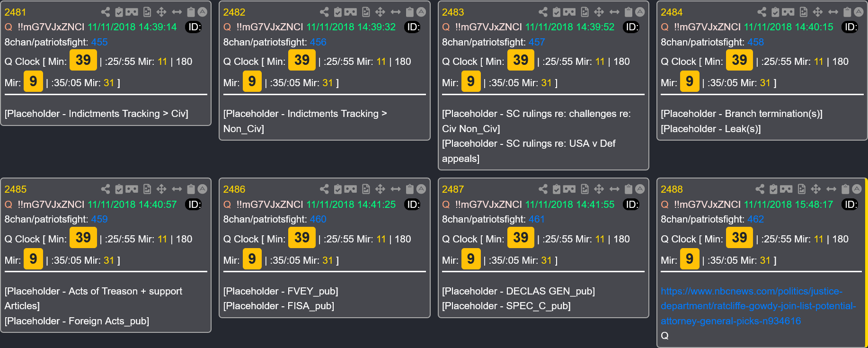Open image file icon on post 2483
The image size is (868, 348).
(x=585, y=12)
